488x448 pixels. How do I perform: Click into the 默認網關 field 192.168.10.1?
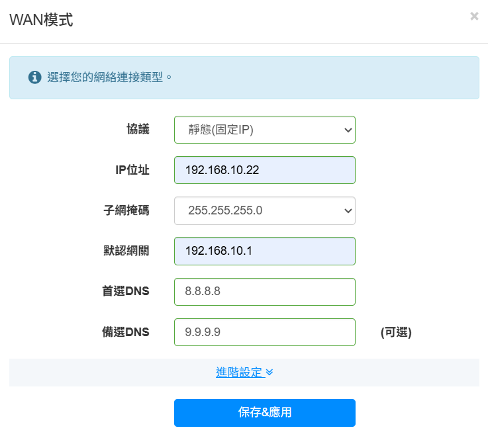[265, 251]
